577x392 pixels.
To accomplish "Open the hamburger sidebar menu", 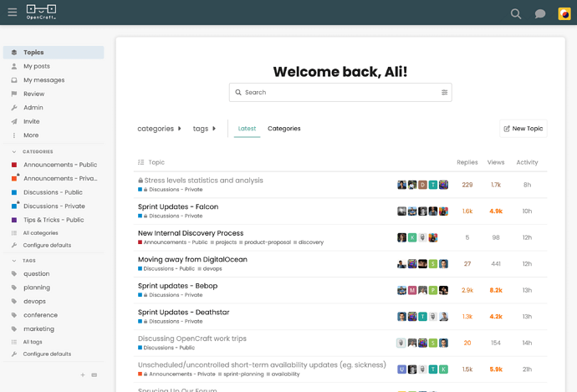I will (x=13, y=13).
